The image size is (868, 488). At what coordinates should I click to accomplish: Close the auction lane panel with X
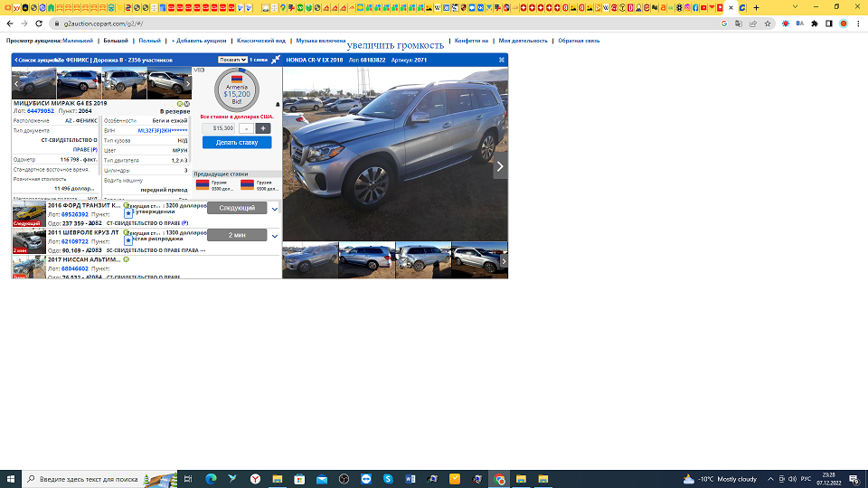point(502,60)
